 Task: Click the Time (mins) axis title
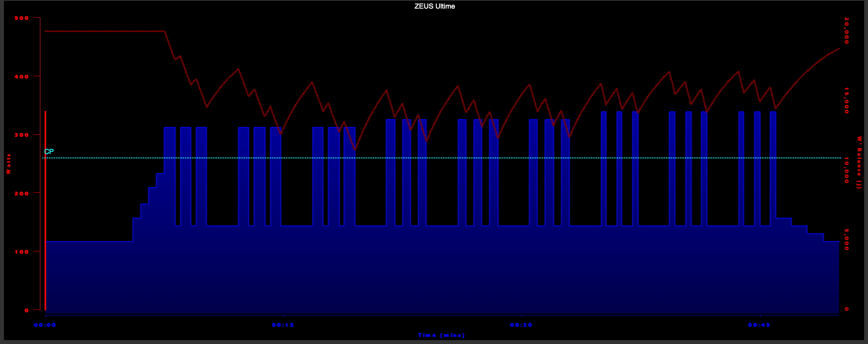[441, 335]
